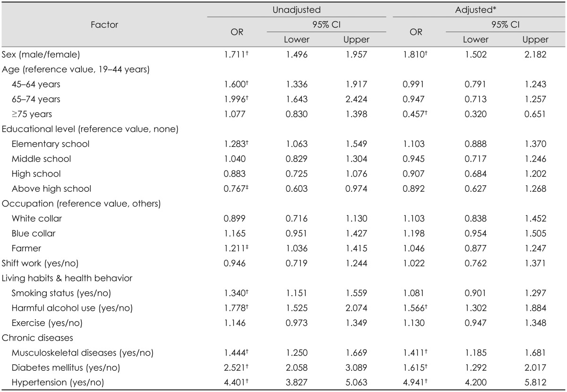
Task: Select the Unadjusted group header
Action: coord(296,9)
